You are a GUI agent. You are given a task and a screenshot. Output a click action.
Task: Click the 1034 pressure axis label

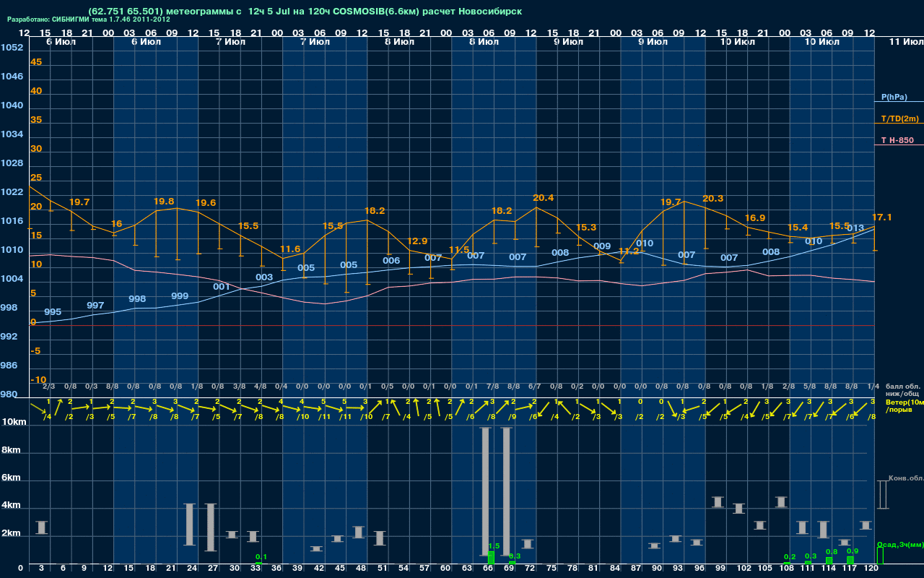12,134
